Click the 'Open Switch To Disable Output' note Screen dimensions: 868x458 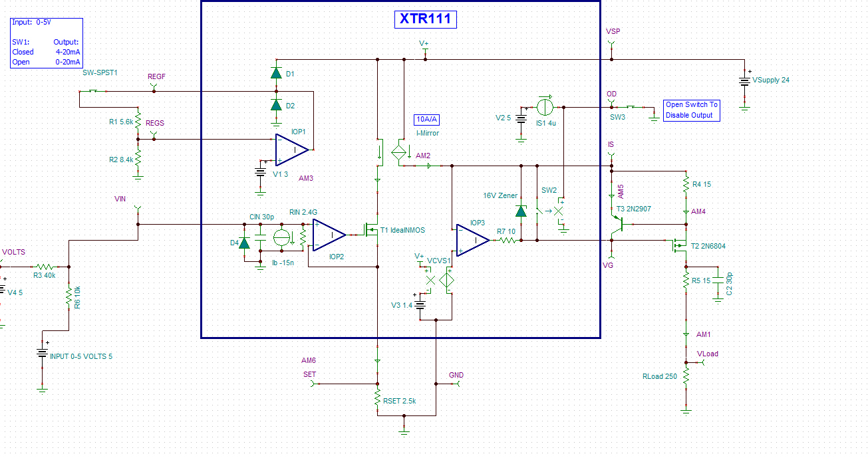pos(692,110)
